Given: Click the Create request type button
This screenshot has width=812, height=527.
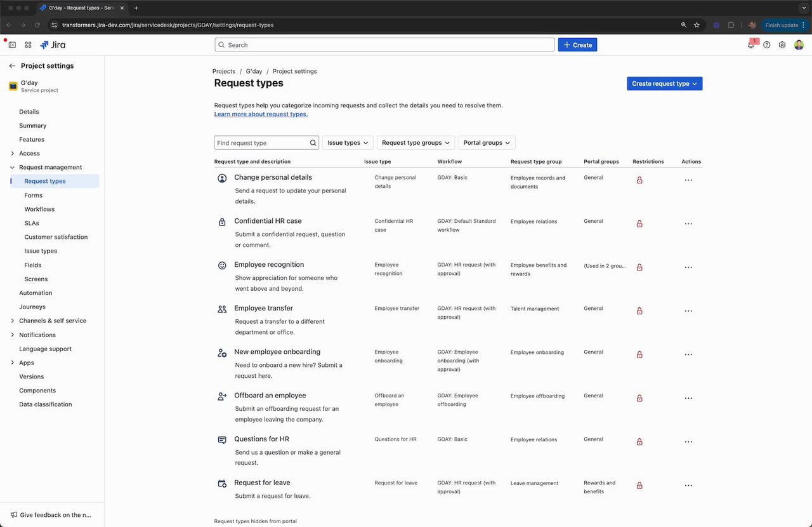Looking at the screenshot, I should click(664, 84).
